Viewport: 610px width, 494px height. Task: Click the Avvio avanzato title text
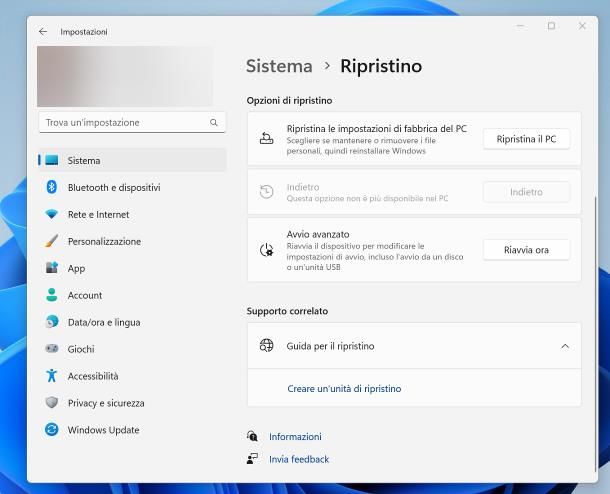point(318,234)
